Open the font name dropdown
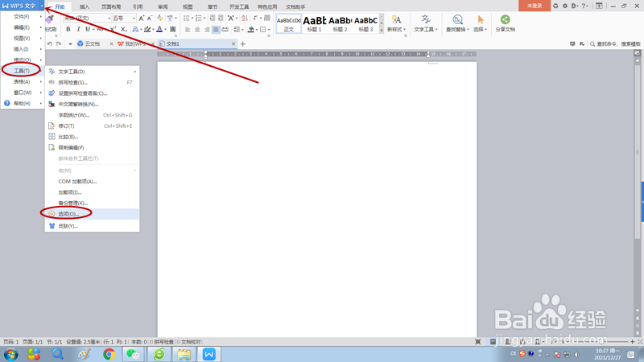 [109, 18]
